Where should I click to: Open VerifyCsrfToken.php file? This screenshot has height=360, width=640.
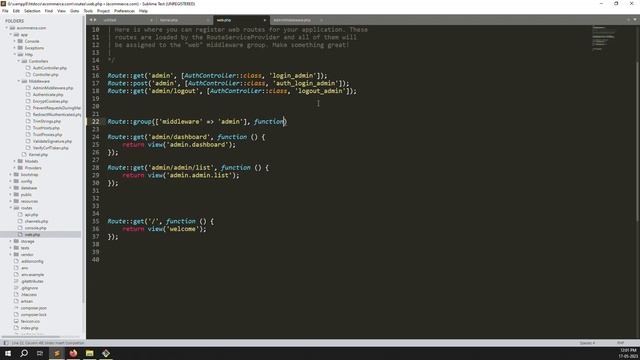(51, 148)
